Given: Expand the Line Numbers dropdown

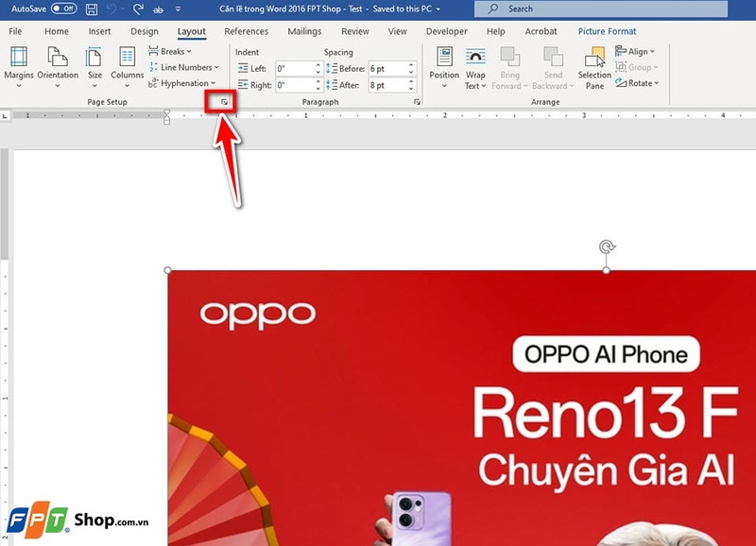Looking at the screenshot, I should tap(183, 67).
